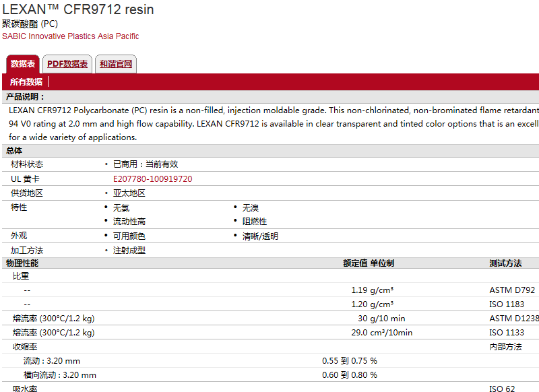Switch to the 数据表 tab

(x=23, y=64)
